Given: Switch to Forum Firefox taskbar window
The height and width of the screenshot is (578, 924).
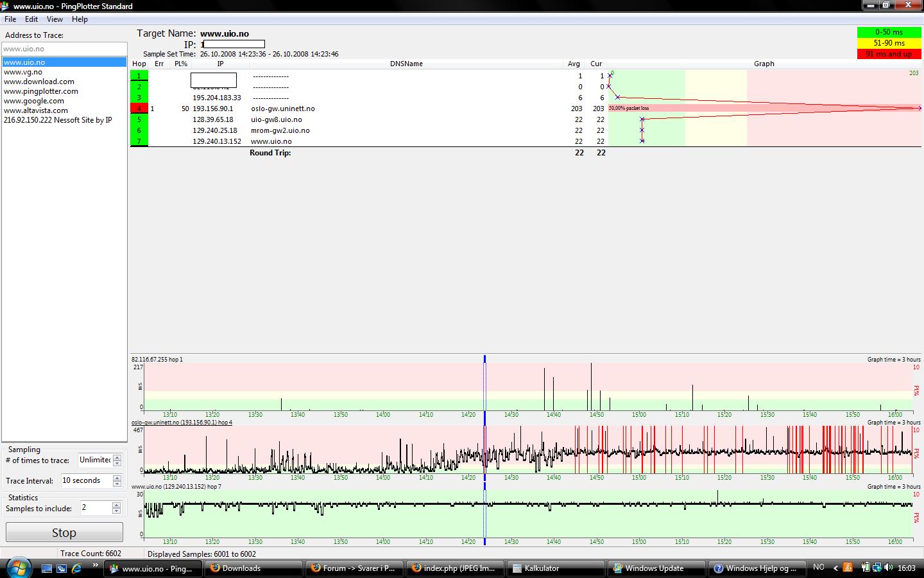Looking at the screenshot, I should click(x=355, y=568).
